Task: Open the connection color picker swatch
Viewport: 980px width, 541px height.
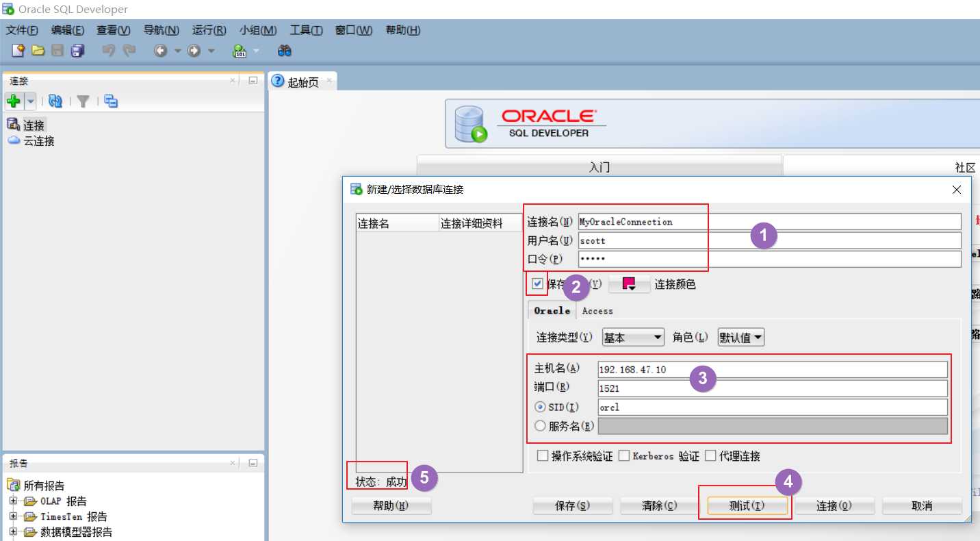Action: tap(629, 284)
